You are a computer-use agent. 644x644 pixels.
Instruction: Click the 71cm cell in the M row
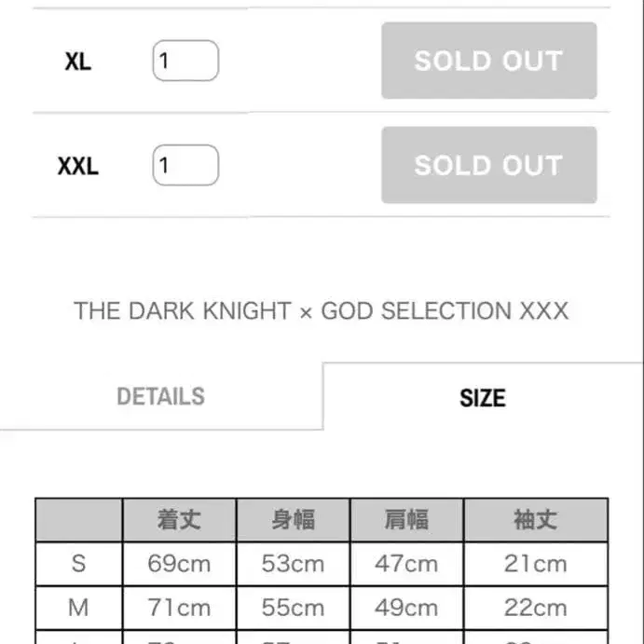(179, 608)
